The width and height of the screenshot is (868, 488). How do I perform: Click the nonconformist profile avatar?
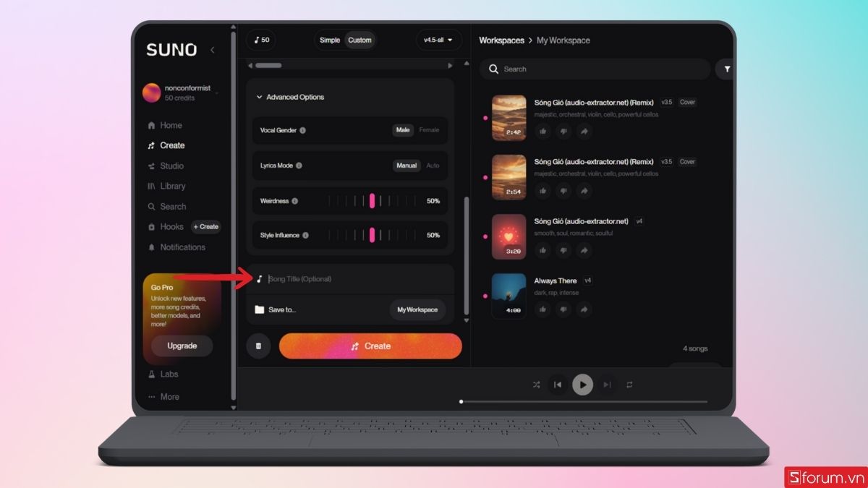[152, 93]
